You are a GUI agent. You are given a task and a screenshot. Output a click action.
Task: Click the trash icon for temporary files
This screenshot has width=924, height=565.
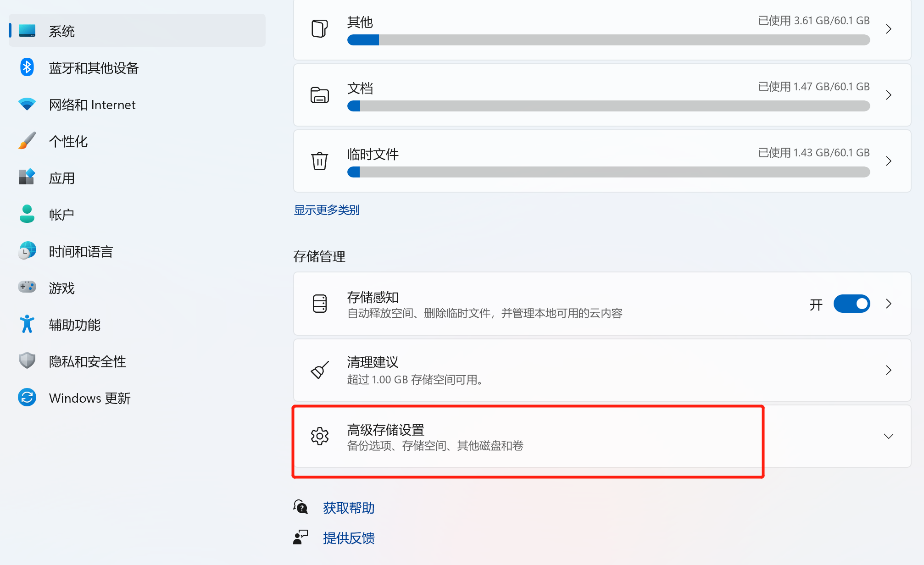pyautogui.click(x=319, y=161)
